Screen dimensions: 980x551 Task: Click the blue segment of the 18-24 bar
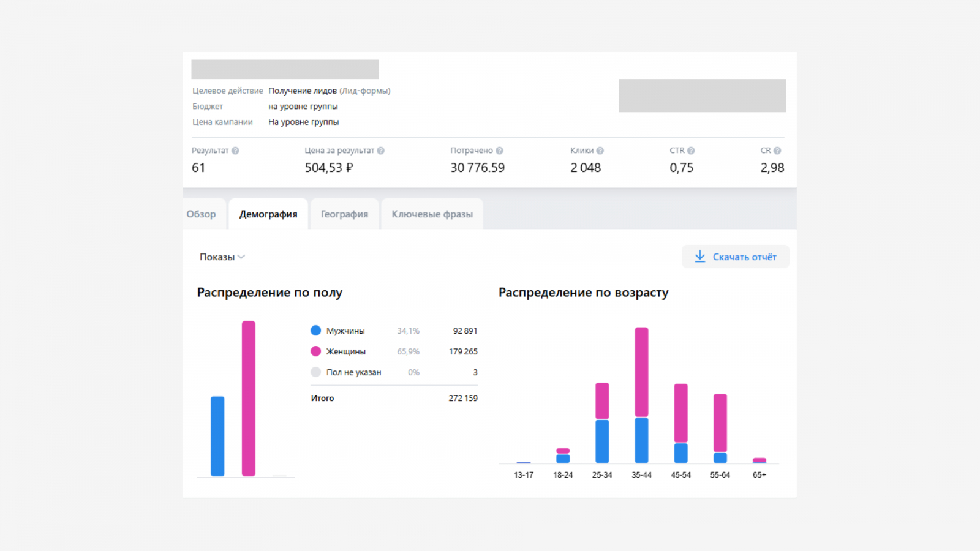(x=563, y=459)
